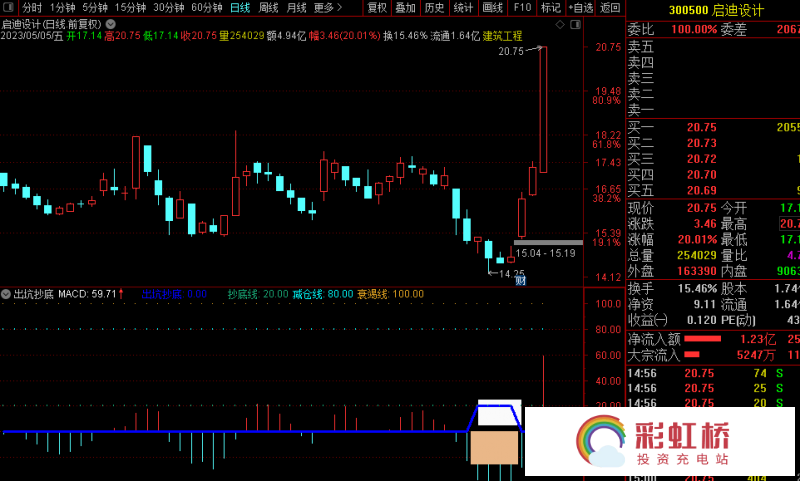Click the 抄底线: 20.00 indicator label
The height and width of the screenshot is (481, 800).
[x=258, y=294]
